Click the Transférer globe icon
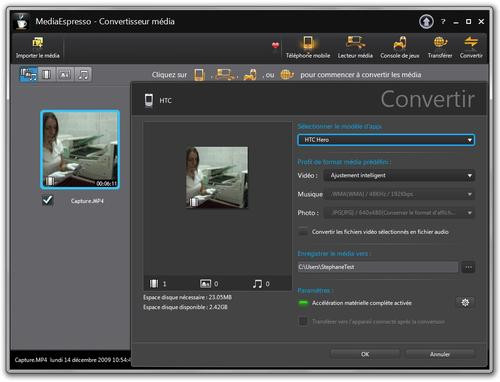Viewport: 500px width, 382px height. coord(440,42)
